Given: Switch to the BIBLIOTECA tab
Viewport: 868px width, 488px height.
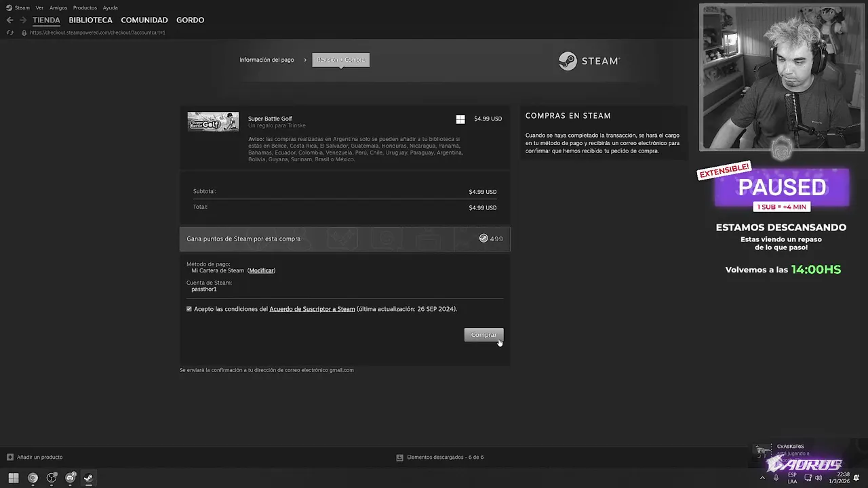Looking at the screenshot, I should [x=90, y=20].
